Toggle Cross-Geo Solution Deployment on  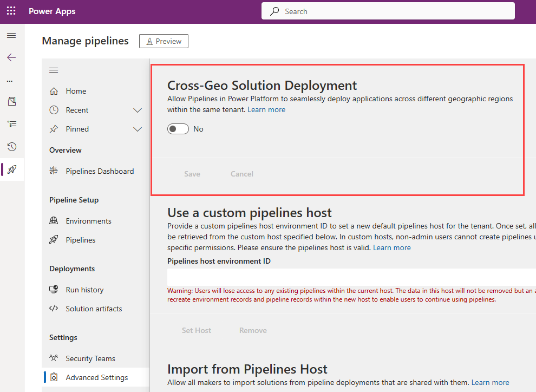point(178,128)
